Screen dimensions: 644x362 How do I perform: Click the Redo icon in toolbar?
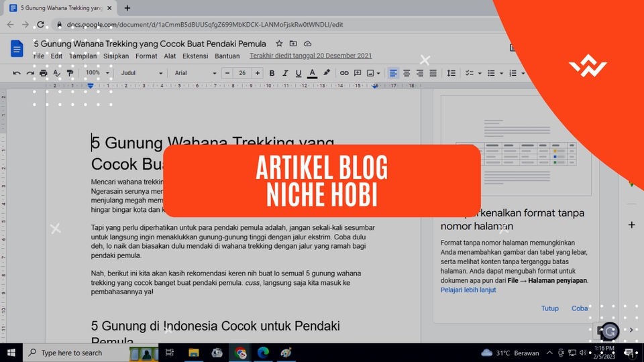[30, 73]
